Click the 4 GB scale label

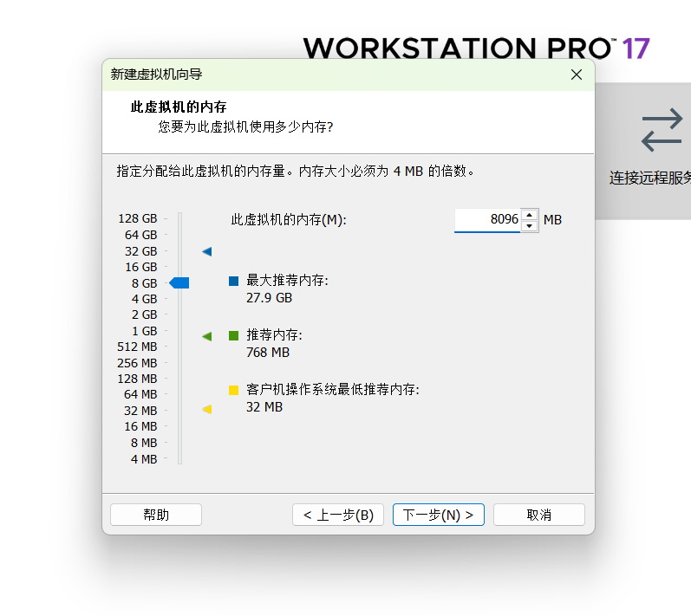pos(145,299)
